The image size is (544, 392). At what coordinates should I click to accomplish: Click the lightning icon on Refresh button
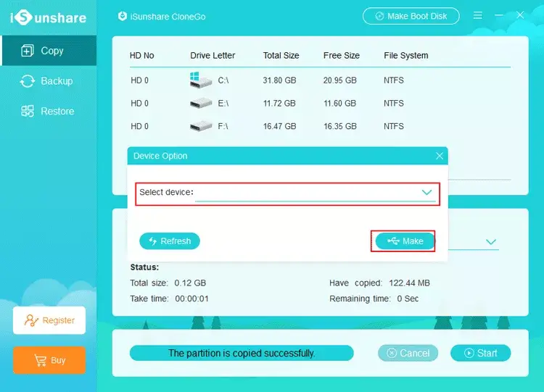(152, 241)
